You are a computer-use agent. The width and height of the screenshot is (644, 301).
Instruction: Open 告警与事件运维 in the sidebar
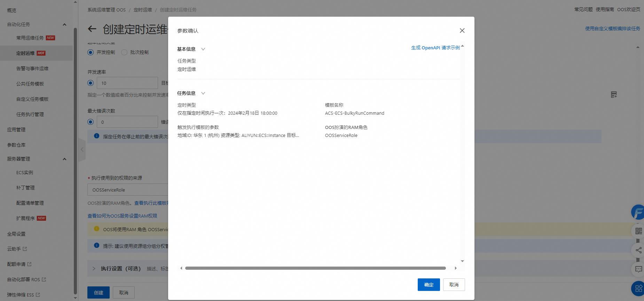[x=32, y=68]
